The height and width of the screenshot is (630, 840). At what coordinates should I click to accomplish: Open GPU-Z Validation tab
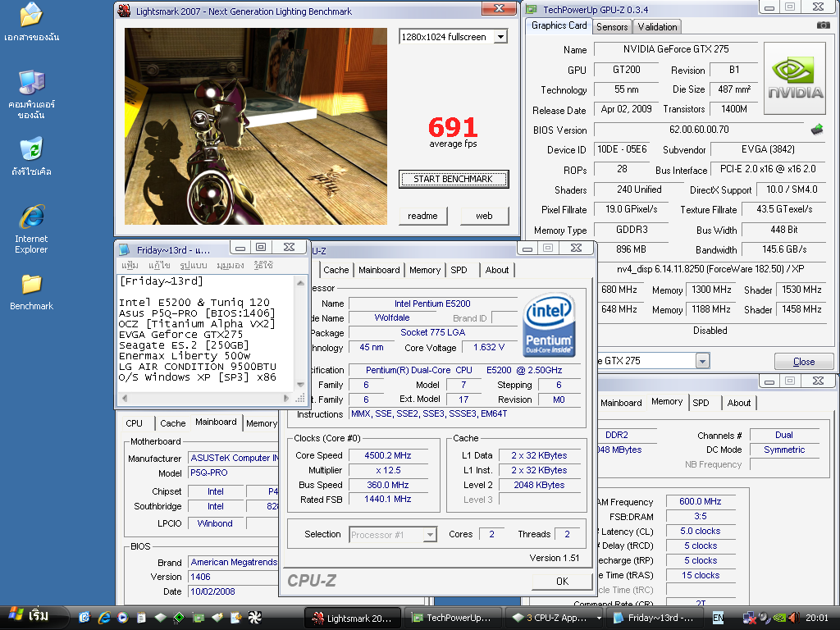point(657,27)
